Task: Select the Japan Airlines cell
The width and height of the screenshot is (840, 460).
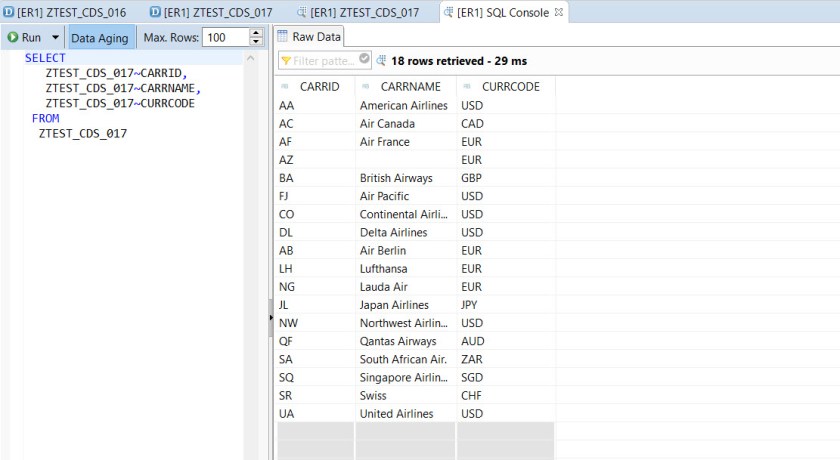Action: click(x=406, y=305)
